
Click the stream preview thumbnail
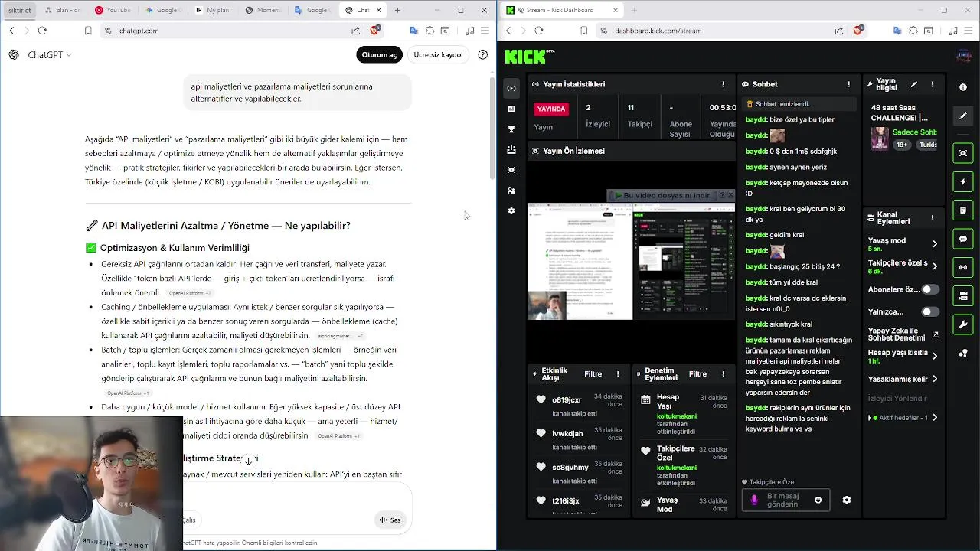click(631, 261)
